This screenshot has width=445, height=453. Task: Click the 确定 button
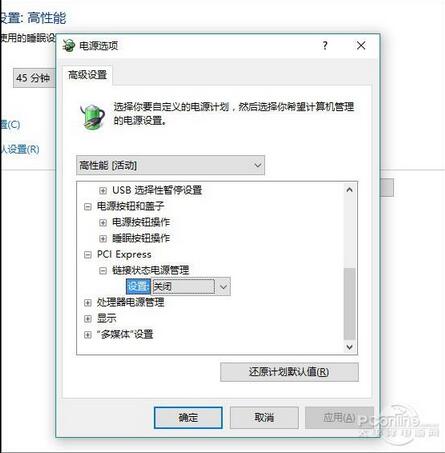[x=188, y=417]
